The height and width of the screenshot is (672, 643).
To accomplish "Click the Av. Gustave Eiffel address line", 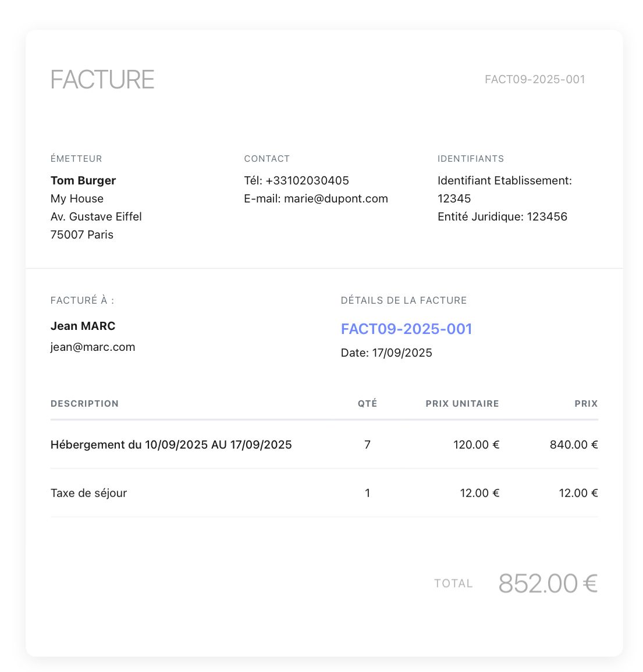I will click(x=96, y=216).
